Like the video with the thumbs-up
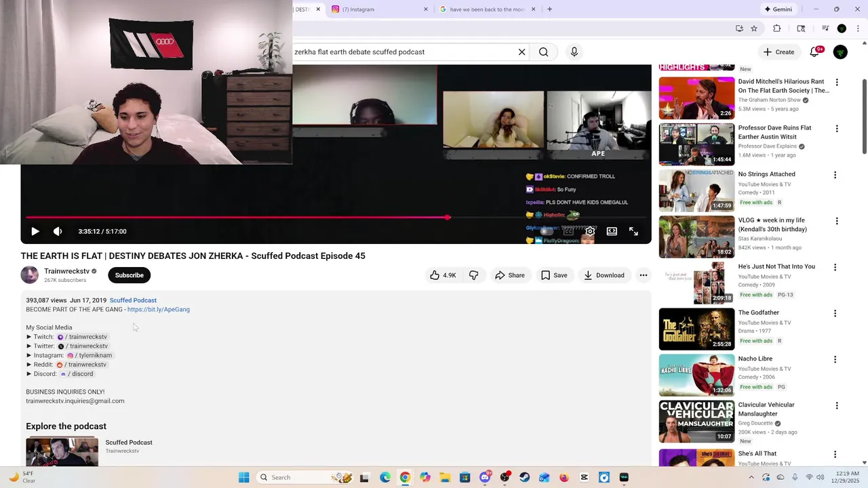The image size is (868, 488). 442,275
